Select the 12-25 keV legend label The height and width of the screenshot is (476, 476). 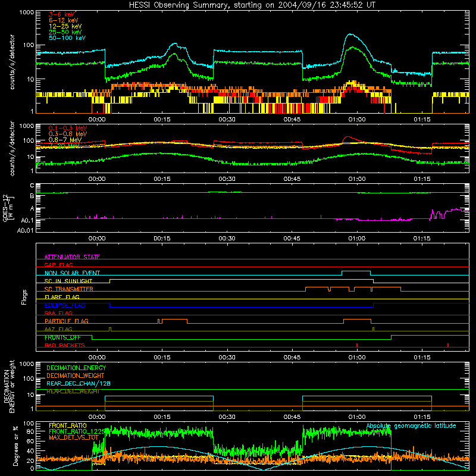[x=65, y=26]
